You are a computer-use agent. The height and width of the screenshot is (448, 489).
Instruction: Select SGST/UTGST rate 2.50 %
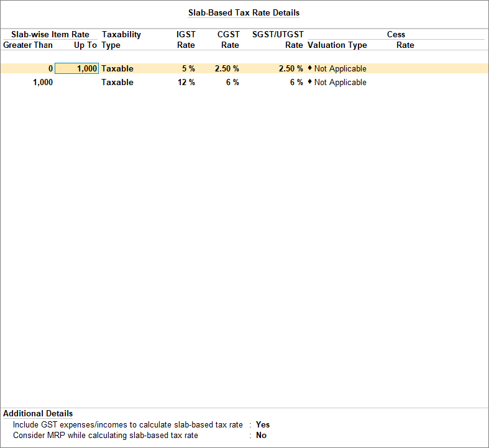[291, 68]
